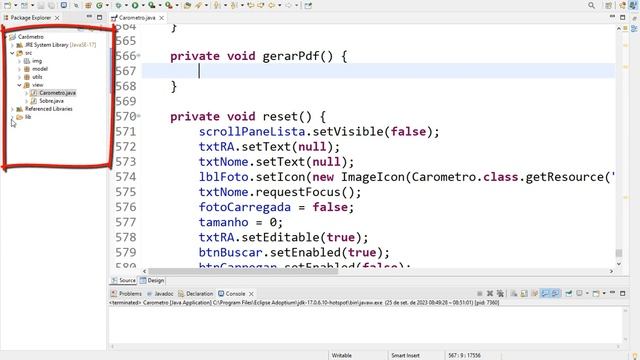Close the Carometro.java editor tab
640x360 pixels.
pyautogui.click(x=162, y=18)
